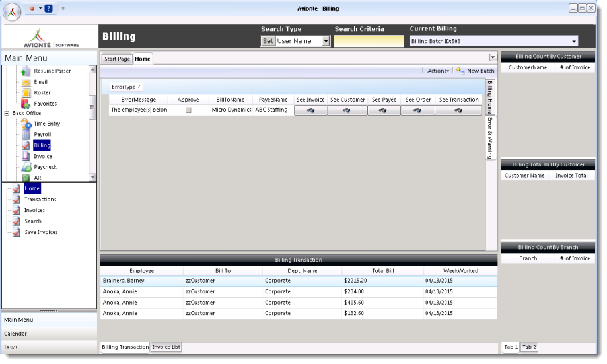Click the Billing tree icon

tap(26, 145)
